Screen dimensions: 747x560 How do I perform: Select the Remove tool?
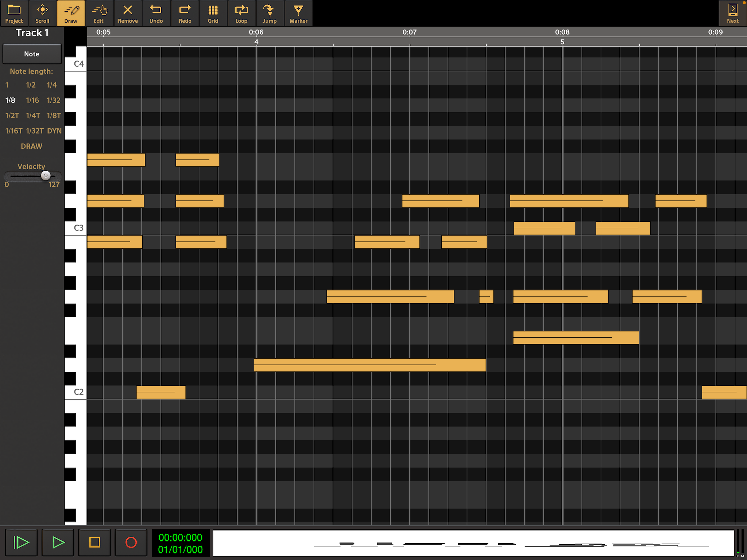coord(128,13)
